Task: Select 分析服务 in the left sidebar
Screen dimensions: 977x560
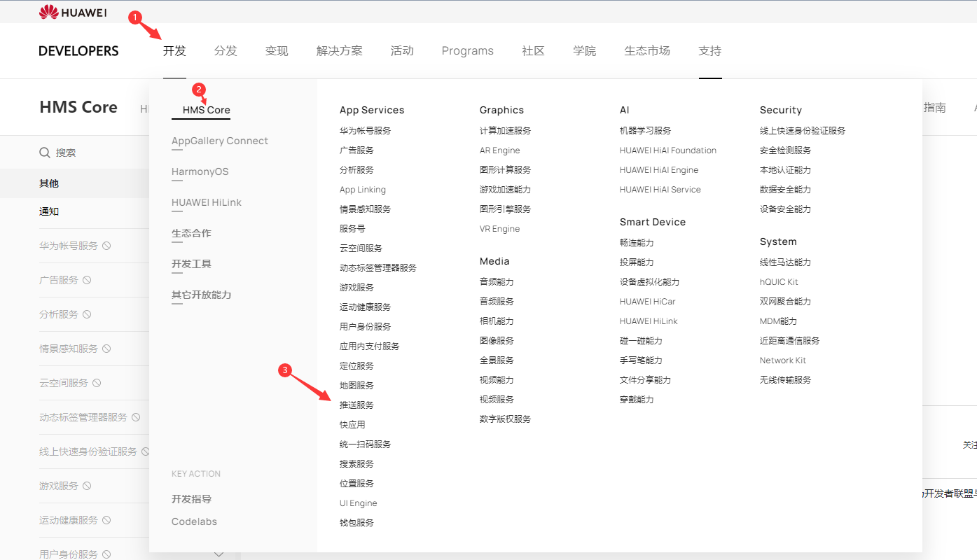Action: 59,314
